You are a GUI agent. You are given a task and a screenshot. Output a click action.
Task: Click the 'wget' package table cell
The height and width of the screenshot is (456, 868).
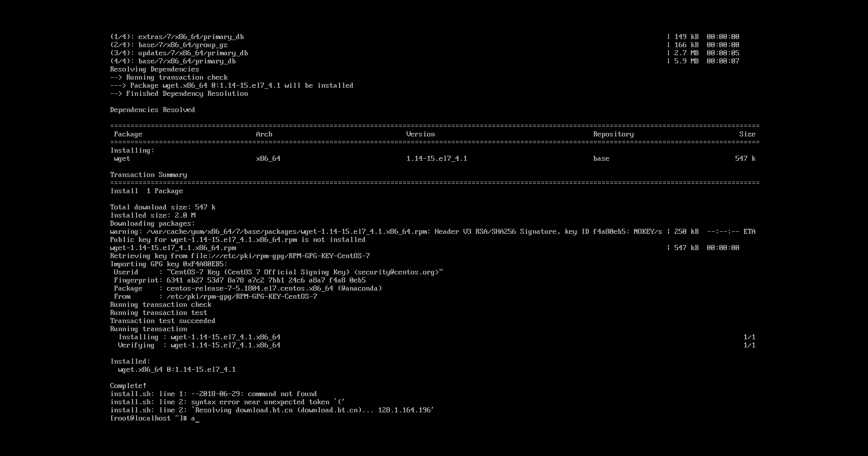pos(122,158)
